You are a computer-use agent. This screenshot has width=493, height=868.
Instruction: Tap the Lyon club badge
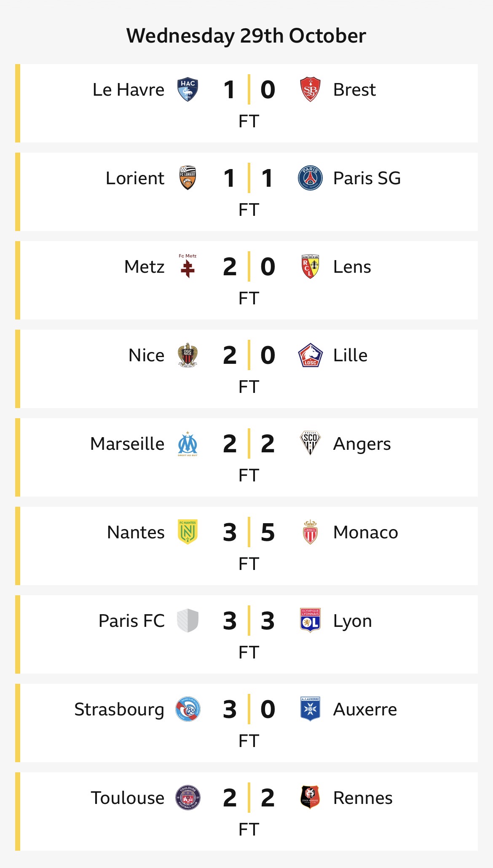click(310, 621)
